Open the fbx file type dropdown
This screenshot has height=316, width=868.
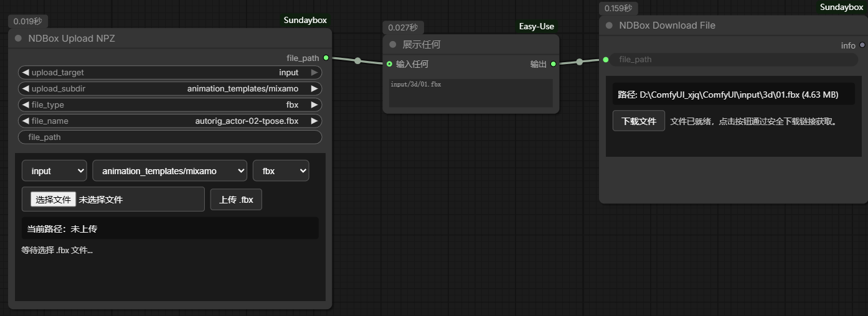(x=281, y=171)
